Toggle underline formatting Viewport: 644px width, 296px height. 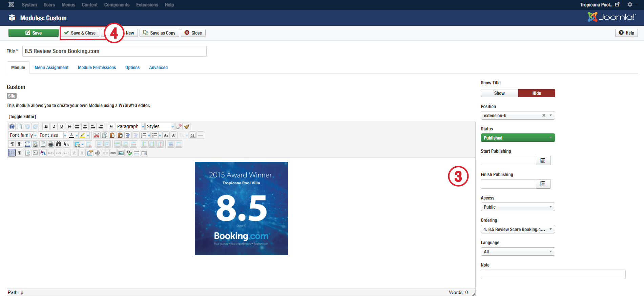[62, 126]
